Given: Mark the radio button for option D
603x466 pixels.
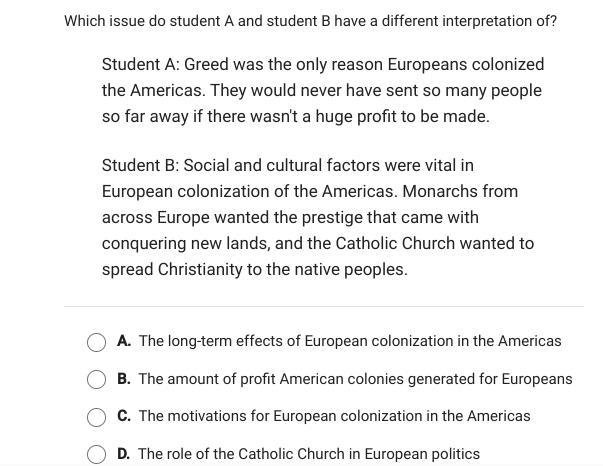Looking at the screenshot, I should click(x=96, y=454).
